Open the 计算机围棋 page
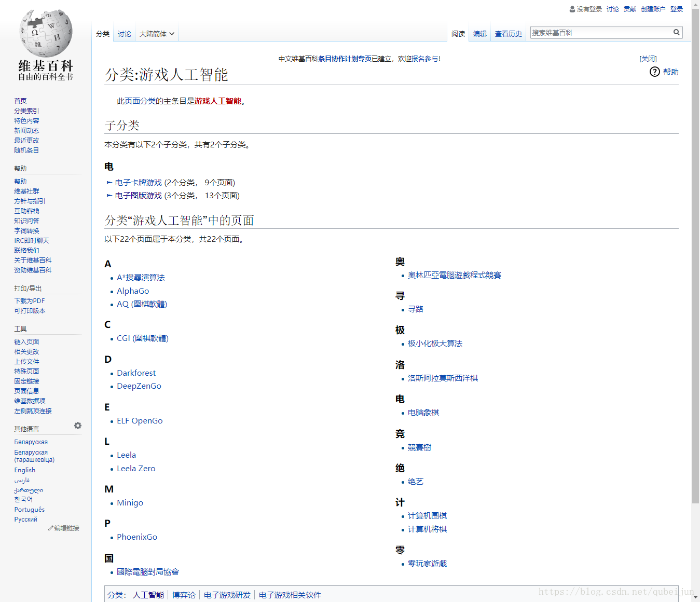 pos(427,516)
